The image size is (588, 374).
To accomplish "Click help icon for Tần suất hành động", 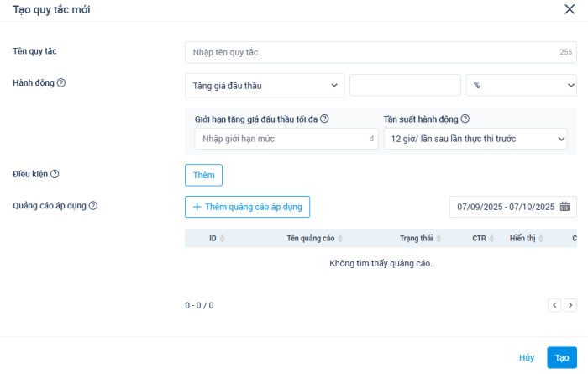I will pos(465,119).
